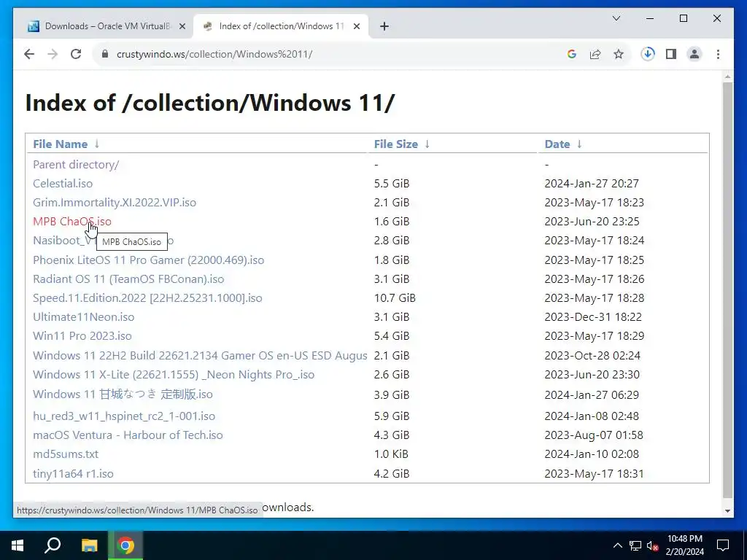Screen dimensions: 747x560
Task: View site info via the padlock icon
Action: point(105,54)
